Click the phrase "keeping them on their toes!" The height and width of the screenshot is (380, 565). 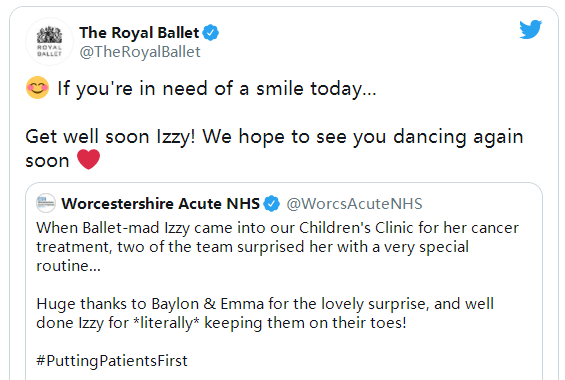click(305, 323)
